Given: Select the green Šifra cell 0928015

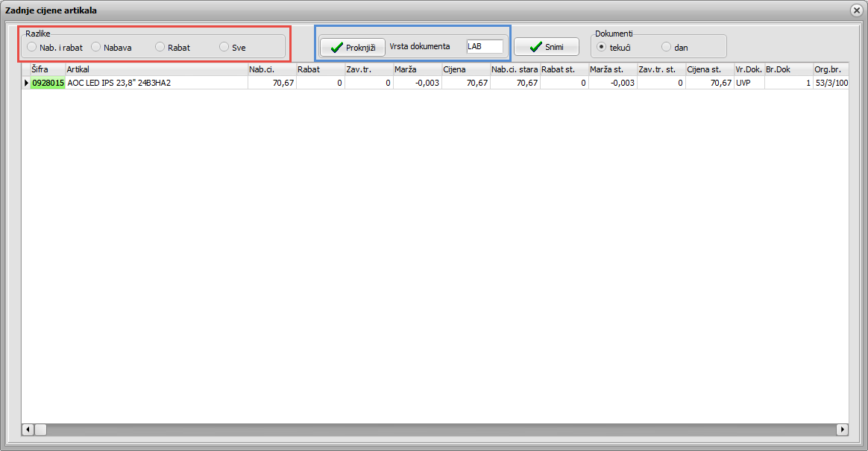Looking at the screenshot, I should point(48,83).
